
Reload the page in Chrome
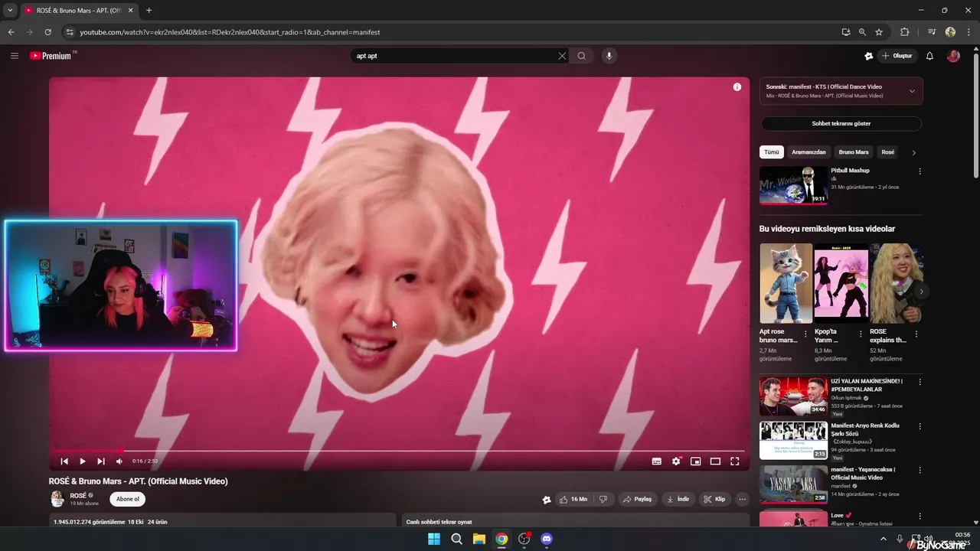coord(47,32)
